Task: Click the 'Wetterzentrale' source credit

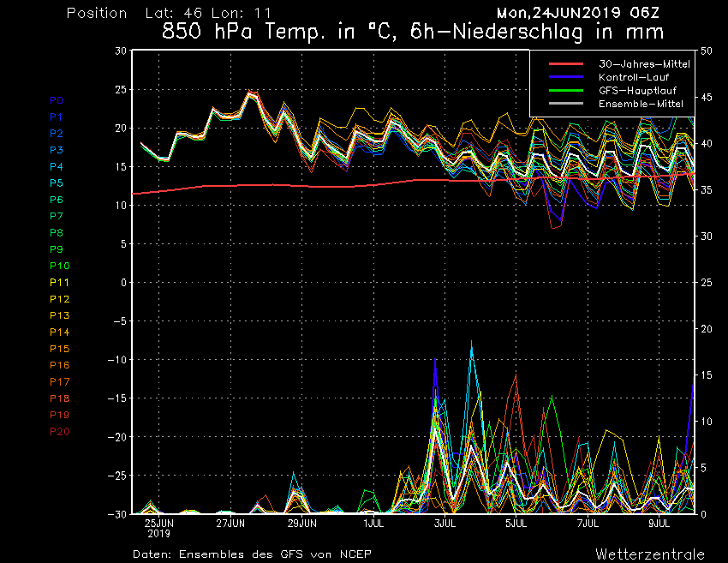Action: click(x=650, y=554)
